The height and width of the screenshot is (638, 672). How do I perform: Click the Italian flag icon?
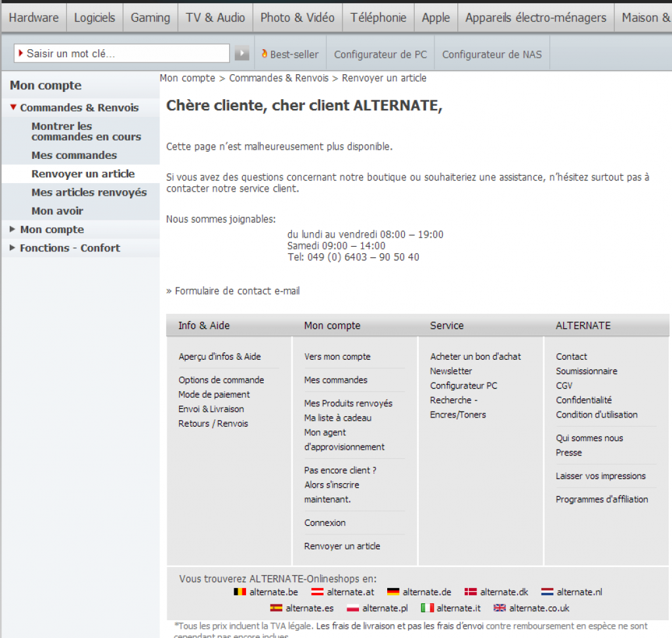[x=427, y=608]
